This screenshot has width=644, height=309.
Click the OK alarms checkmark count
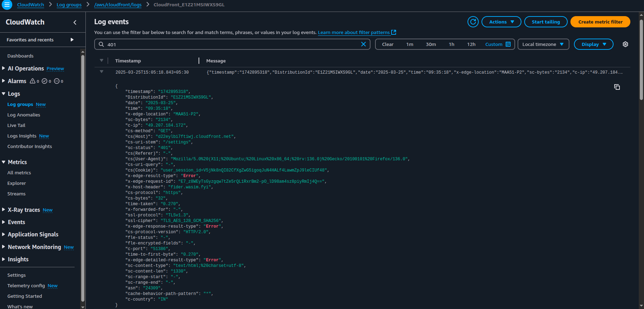(46, 81)
